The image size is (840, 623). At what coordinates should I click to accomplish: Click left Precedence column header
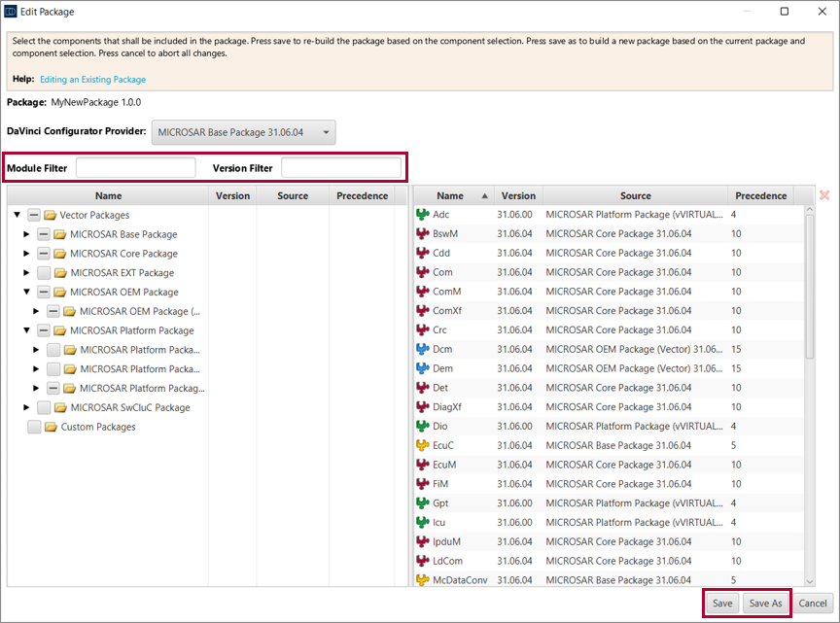pos(362,196)
